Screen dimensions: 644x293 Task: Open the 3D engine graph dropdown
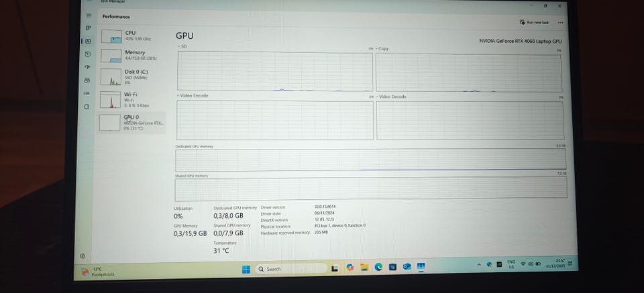182,46
